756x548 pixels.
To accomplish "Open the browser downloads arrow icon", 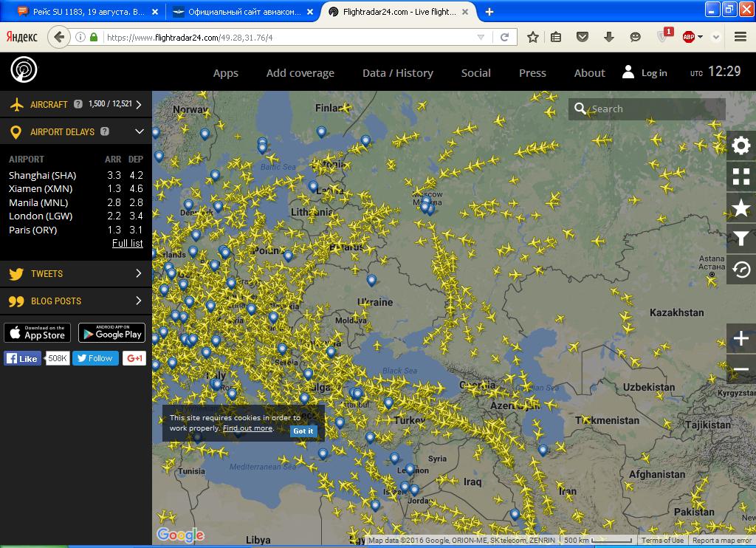I will [608, 37].
